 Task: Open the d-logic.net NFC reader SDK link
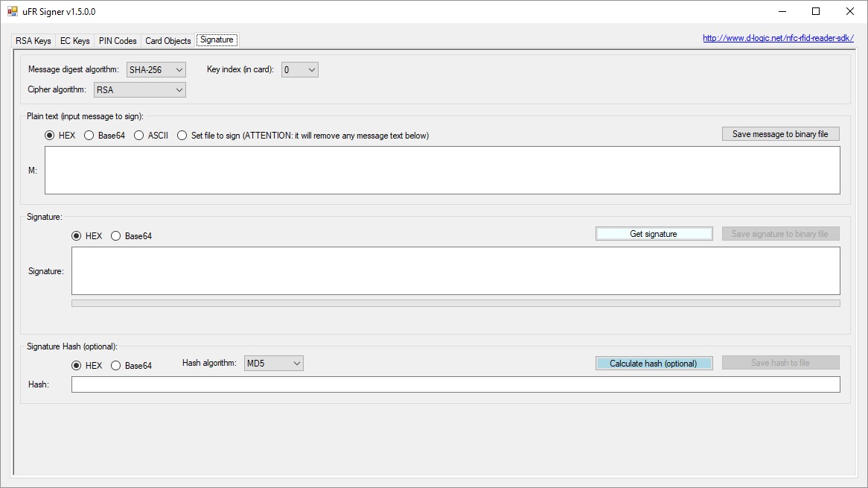point(779,38)
